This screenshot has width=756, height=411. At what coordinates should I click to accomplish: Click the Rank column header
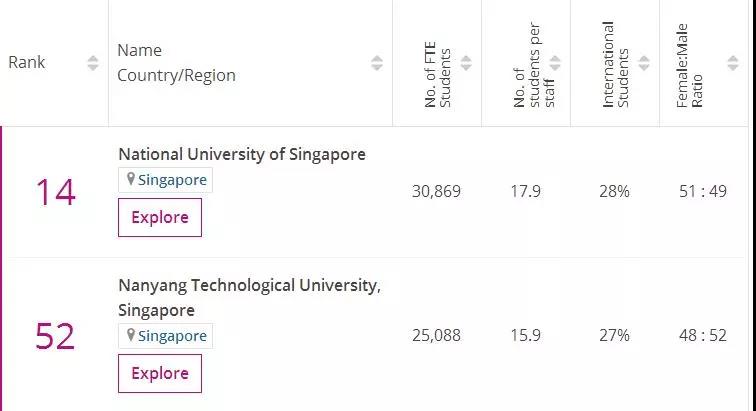pyautogui.click(x=26, y=62)
